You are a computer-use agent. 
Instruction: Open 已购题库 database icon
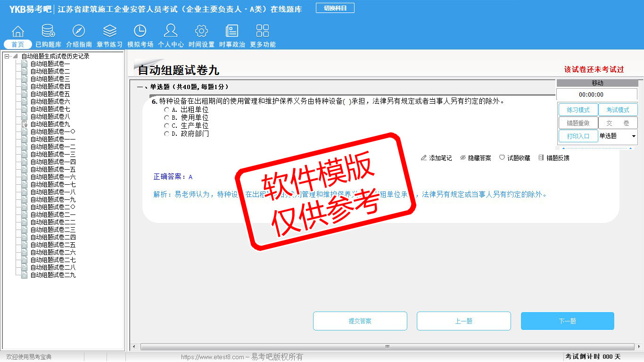point(48,32)
